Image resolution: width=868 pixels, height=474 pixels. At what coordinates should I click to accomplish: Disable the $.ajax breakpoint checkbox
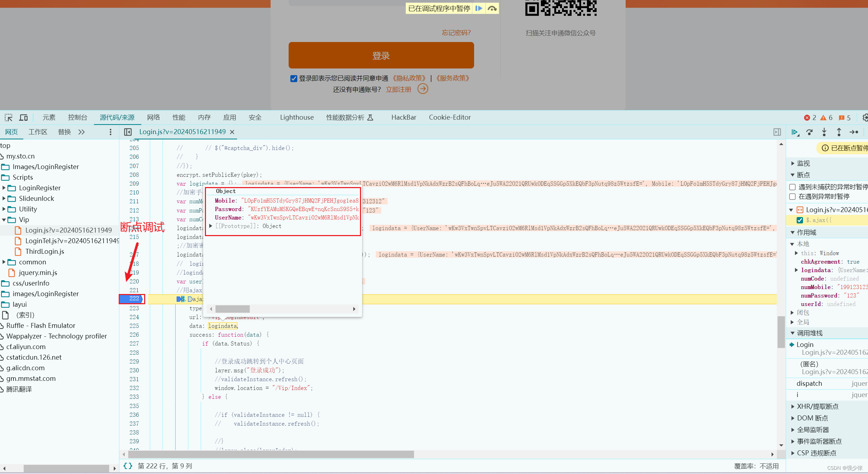click(x=800, y=220)
